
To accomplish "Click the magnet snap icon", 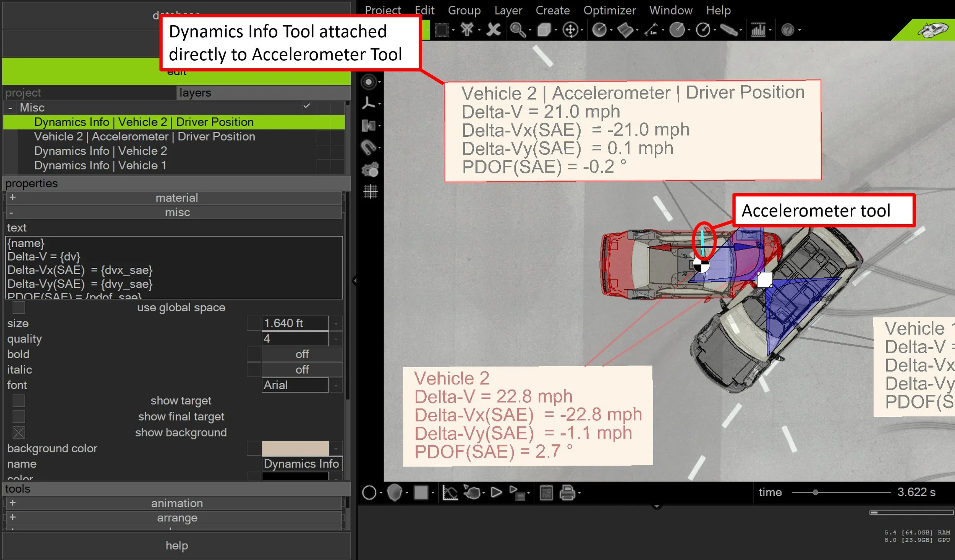I will (368, 147).
